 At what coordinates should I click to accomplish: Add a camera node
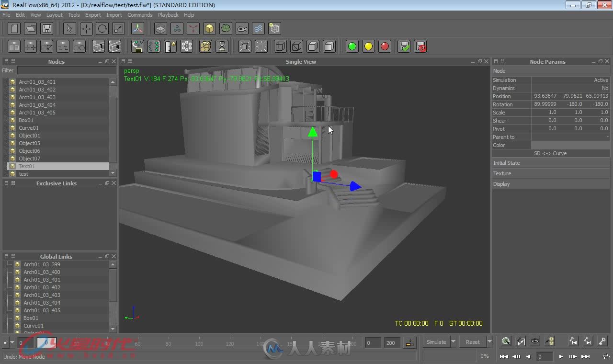tap(242, 29)
